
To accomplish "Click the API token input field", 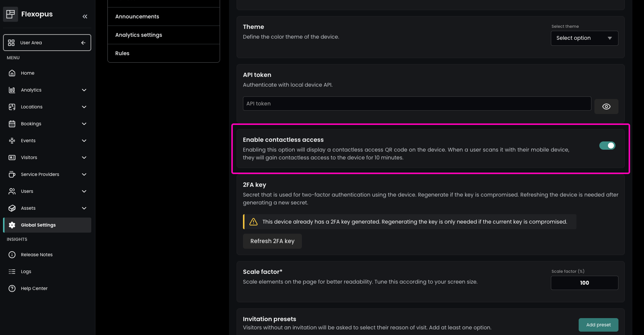I will [417, 104].
